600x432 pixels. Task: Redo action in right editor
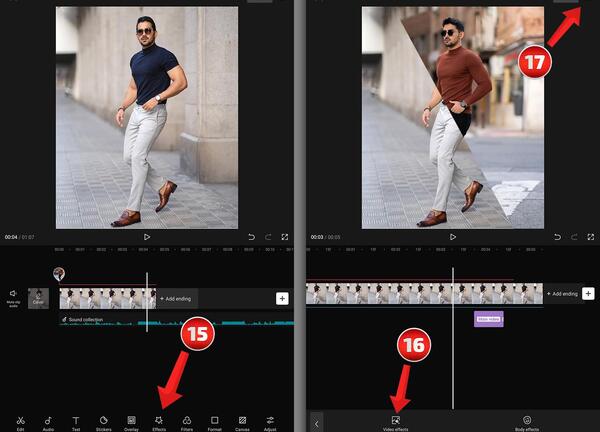pos(574,237)
